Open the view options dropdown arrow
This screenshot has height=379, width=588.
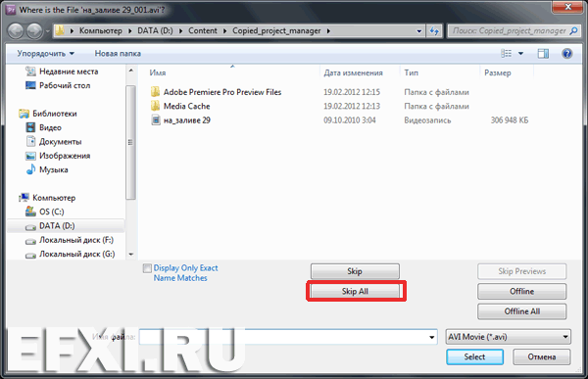click(520, 54)
